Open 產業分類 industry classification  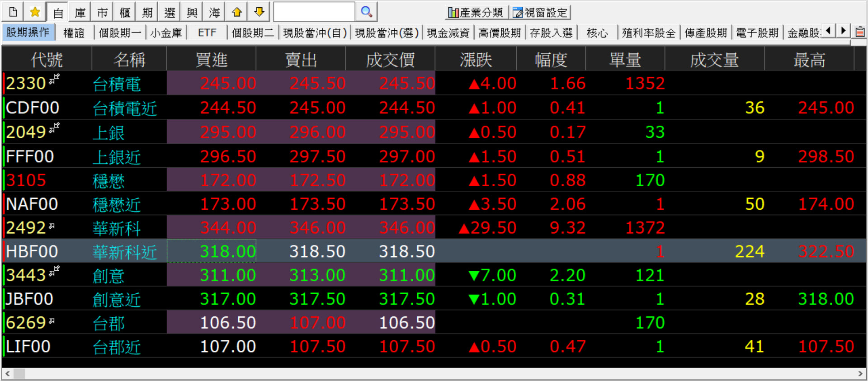[476, 13]
